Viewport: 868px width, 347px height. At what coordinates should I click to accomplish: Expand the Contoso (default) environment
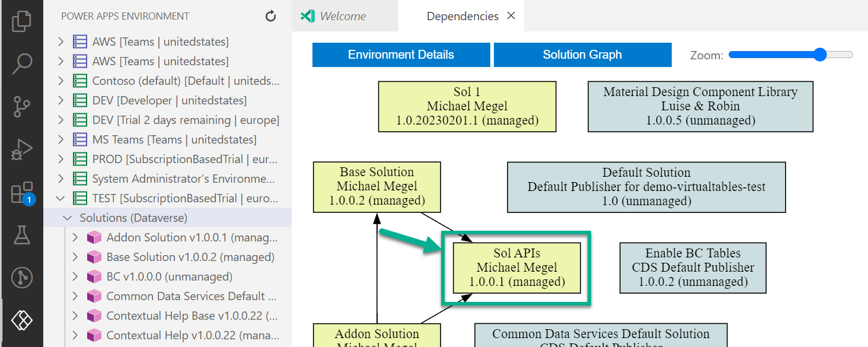coord(60,81)
